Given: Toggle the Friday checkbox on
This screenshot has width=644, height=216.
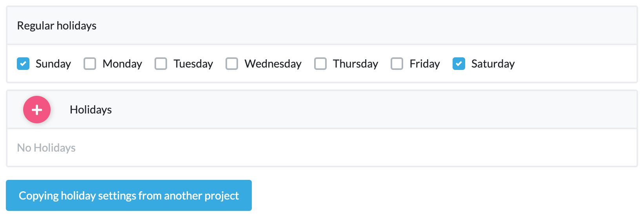Looking at the screenshot, I should [397, 64].
